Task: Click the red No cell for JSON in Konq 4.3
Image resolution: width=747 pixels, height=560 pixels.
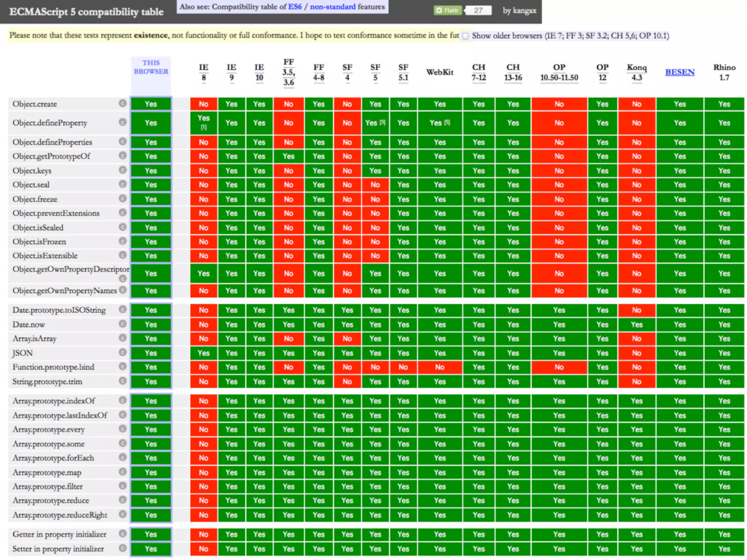Action: coord(636,353)
